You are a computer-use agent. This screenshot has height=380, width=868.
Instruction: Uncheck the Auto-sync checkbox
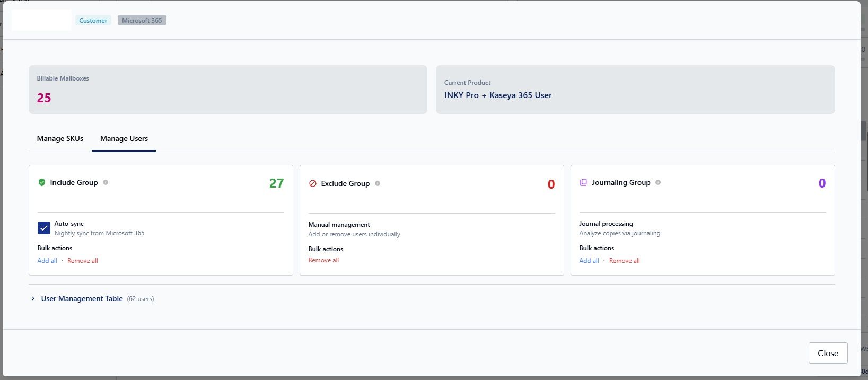click(x=44, y=228)
